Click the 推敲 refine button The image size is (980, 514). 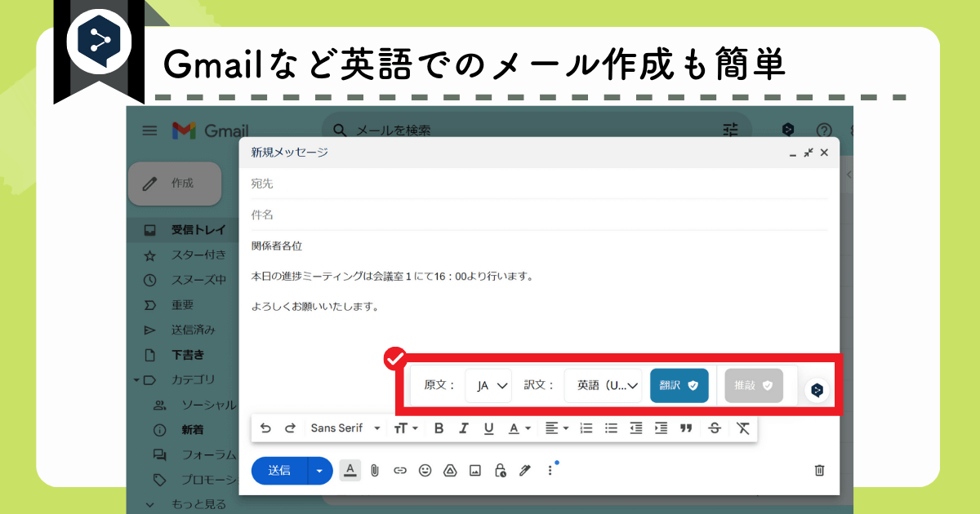(x=754, y=385)
